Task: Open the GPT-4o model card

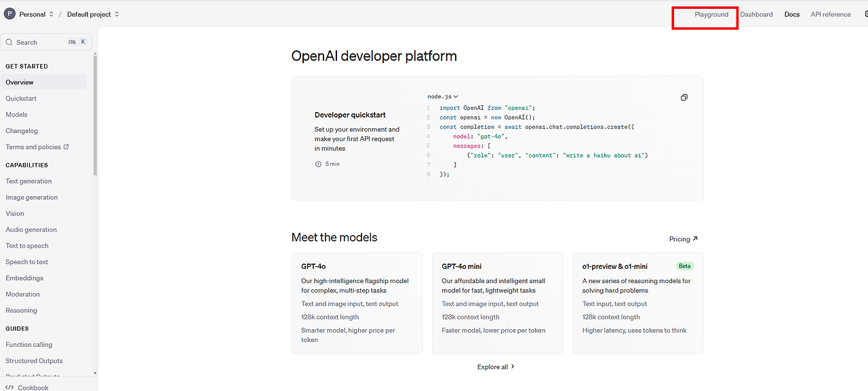Action: pos(357,303)
